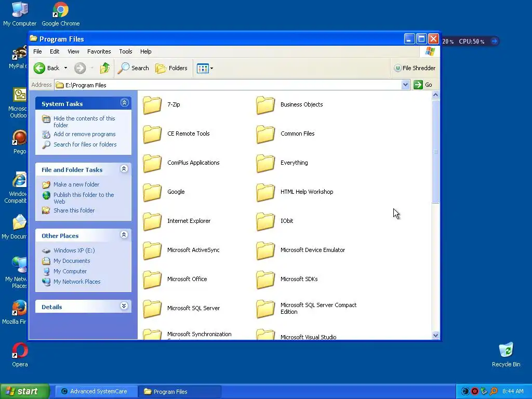Click the CPU monitor widget arrow

[x=495, y=42]
